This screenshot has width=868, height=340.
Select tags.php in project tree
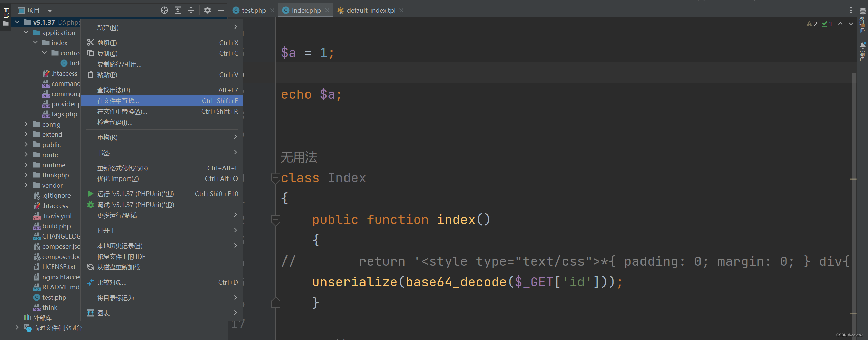pos(64,114)
